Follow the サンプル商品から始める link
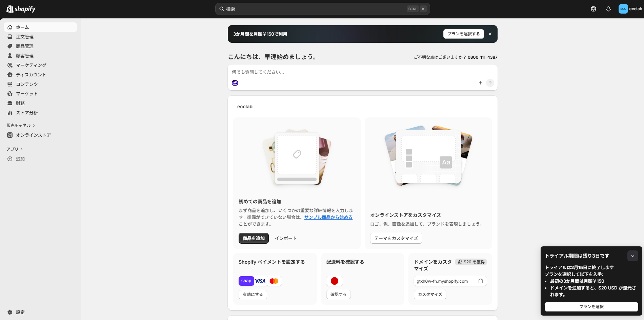Image resolution: width=644 pixels, height=320 pixels. pos(328,217)
